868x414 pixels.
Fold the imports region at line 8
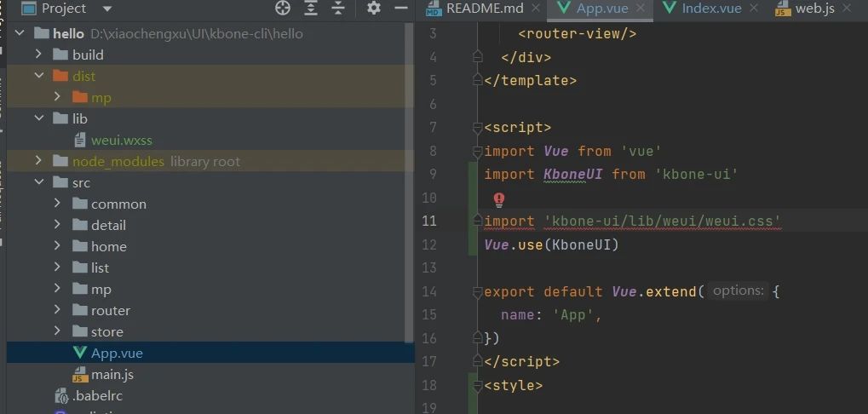pyautogui.click(x=477, y=151)
